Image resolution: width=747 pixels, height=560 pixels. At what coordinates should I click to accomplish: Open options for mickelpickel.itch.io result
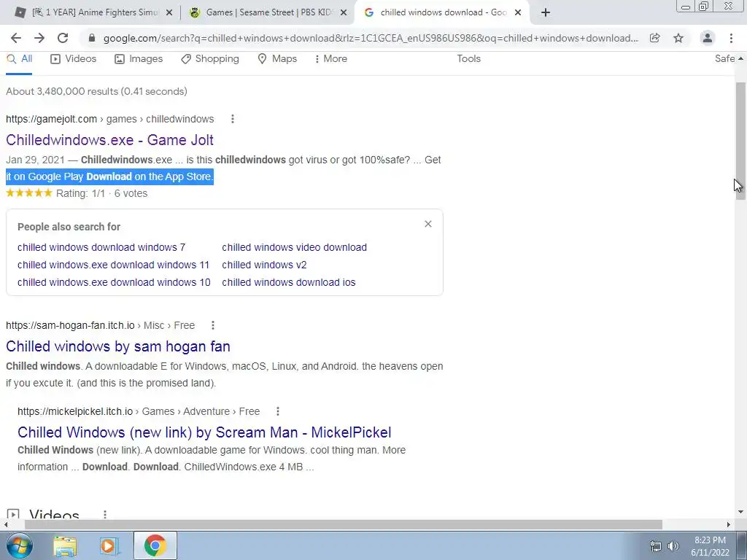(278, 411)
